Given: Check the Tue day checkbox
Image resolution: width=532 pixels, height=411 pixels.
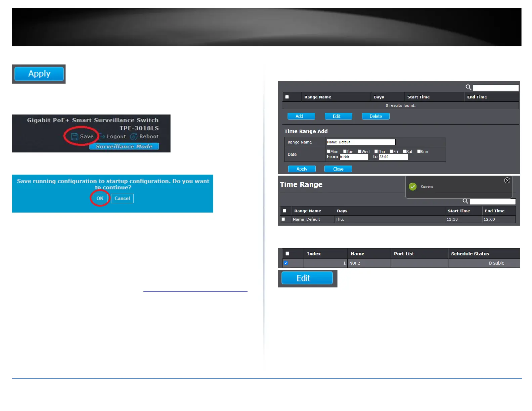Looking at the screenshot, I should pos(345,151).
